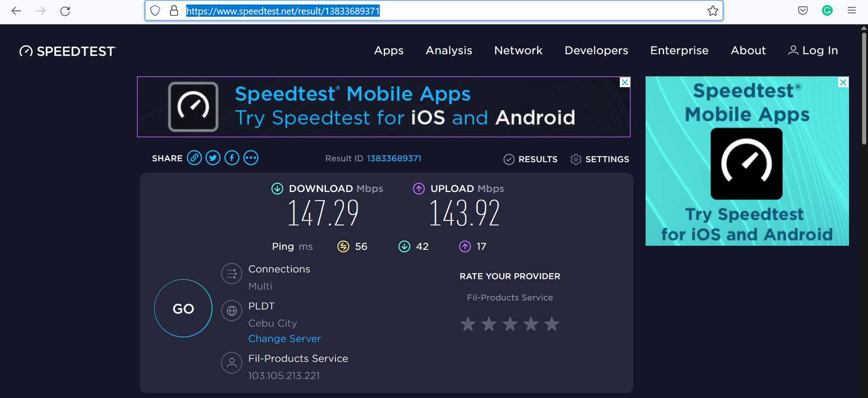
Task: Share the result on Twitter
Action: tap(213, 158)
